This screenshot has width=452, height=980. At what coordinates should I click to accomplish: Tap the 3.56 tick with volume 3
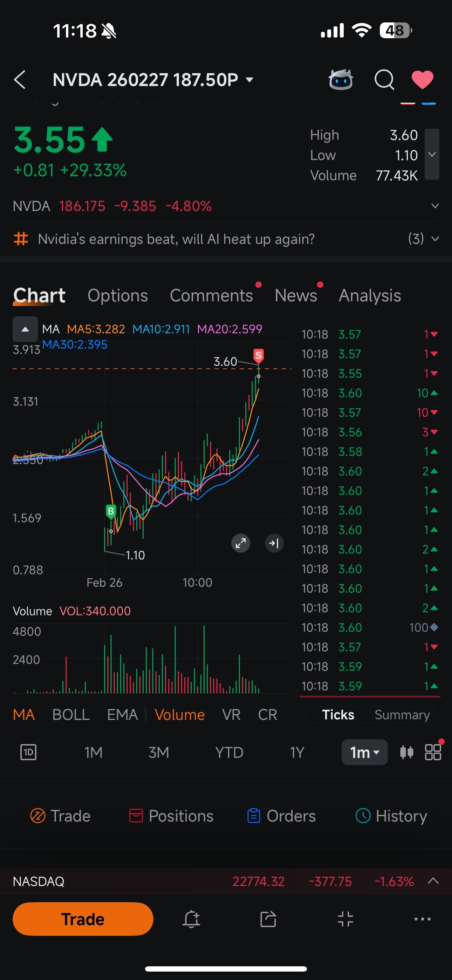369,432
